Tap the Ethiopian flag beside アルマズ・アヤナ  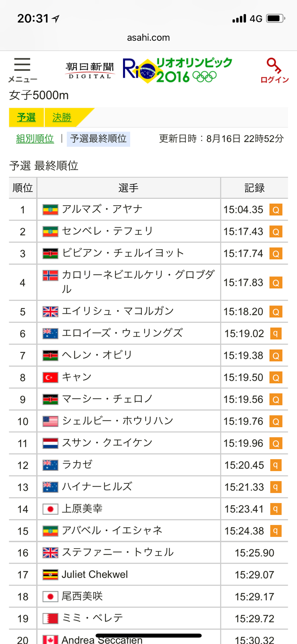50,210
